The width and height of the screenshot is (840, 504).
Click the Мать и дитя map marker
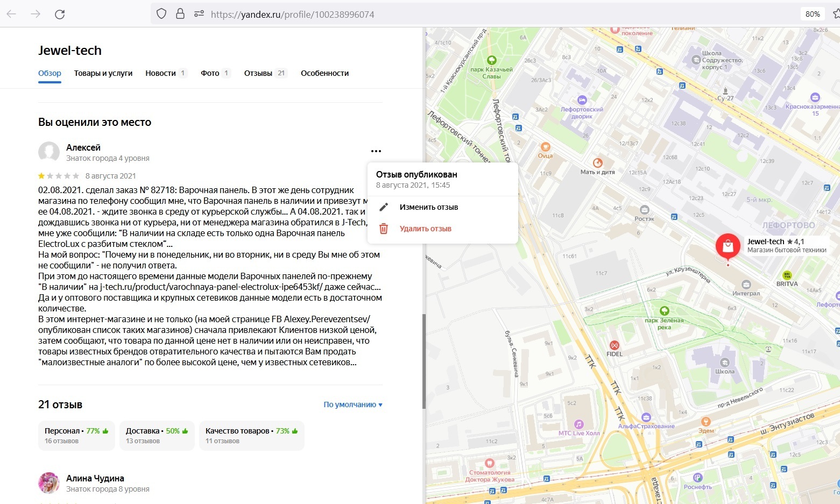point(597,163)
